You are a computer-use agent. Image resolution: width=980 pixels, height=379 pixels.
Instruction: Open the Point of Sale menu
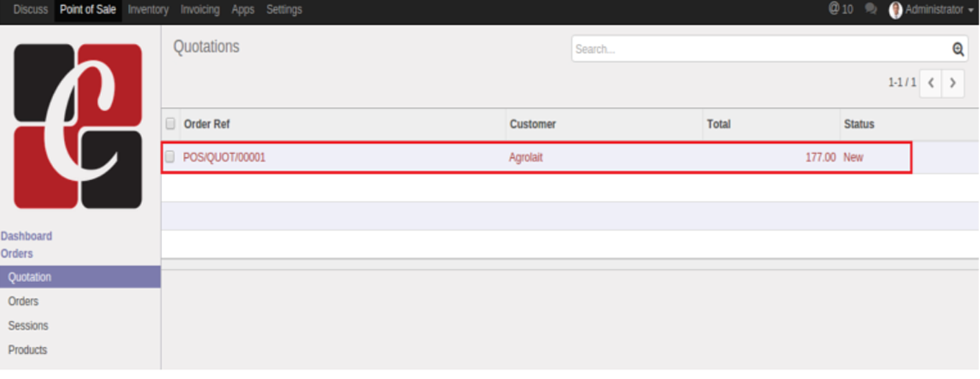pyautogui.click(x=88, y=9)
